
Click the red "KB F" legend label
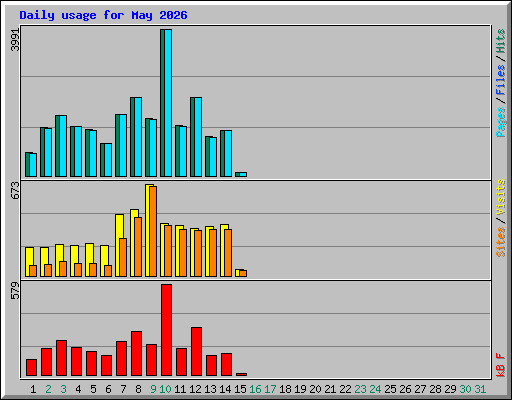click(501, 365)
